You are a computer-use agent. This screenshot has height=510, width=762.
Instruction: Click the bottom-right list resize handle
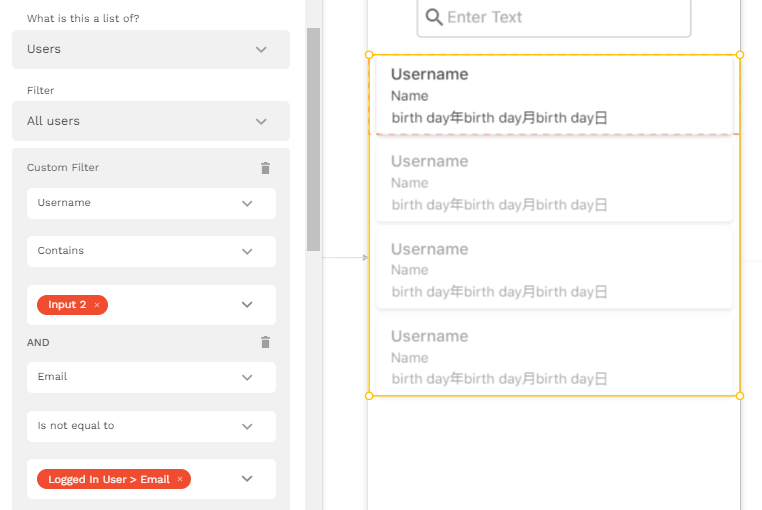(740, 396)
